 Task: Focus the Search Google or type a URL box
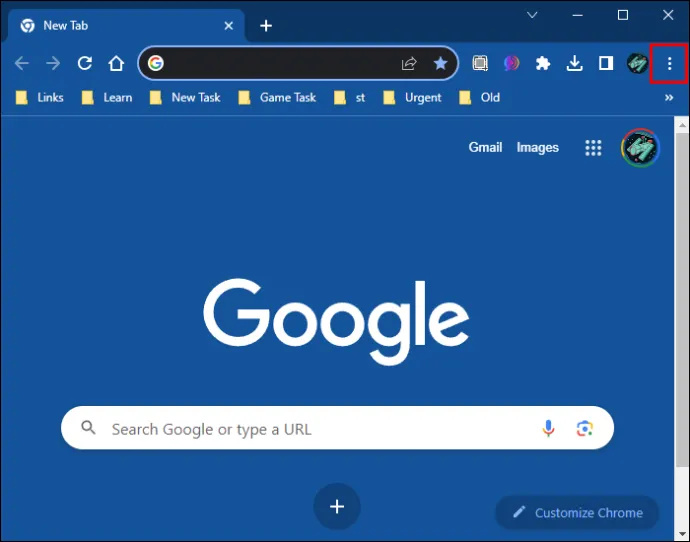point(337,428)
